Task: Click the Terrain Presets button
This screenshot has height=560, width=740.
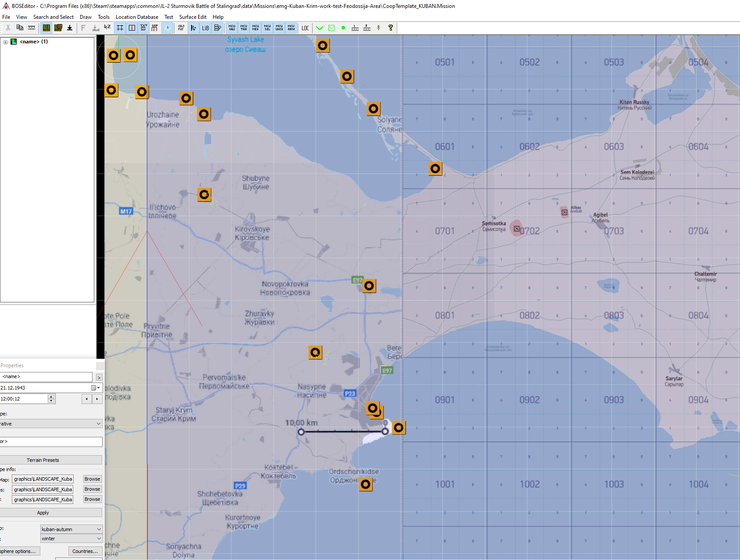Action: 43,460
